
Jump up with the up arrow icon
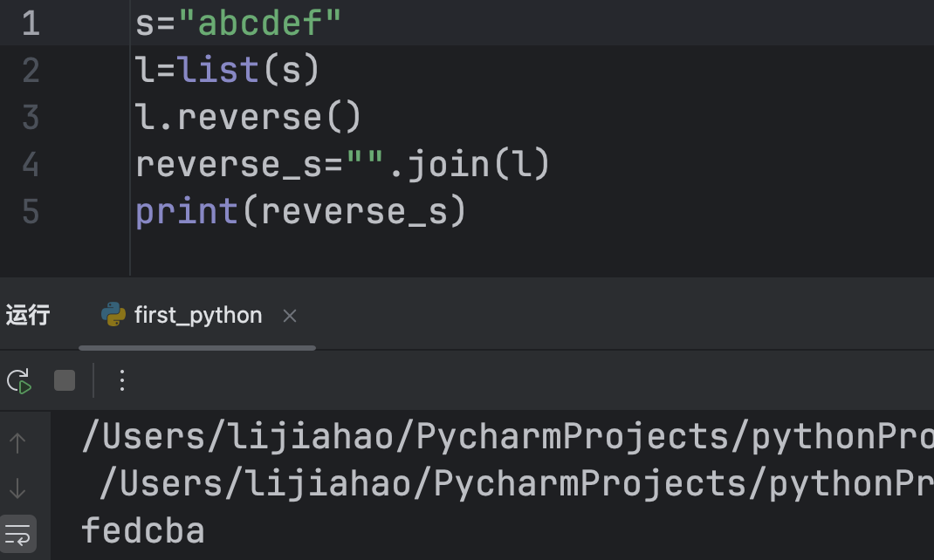pos(17,443)
